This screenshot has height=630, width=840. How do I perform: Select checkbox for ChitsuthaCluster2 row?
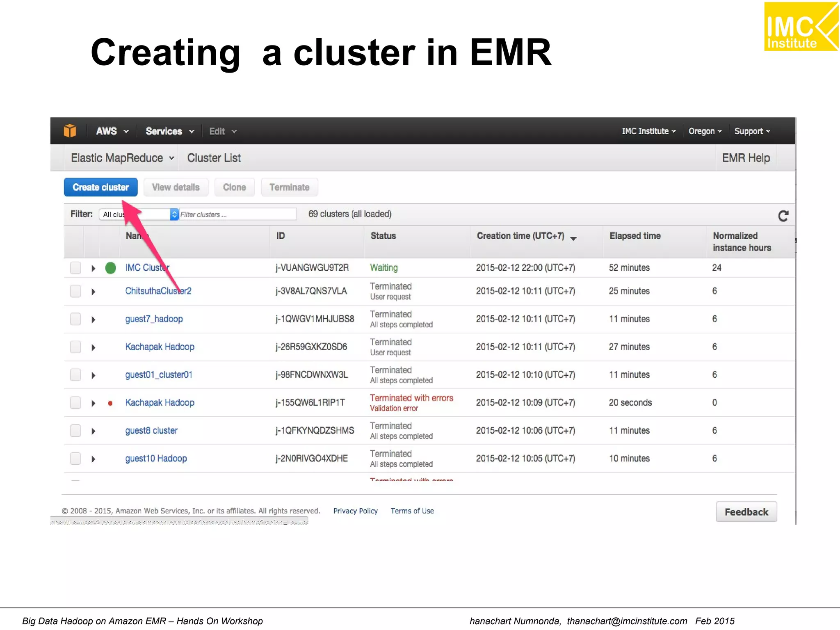pos(75,291)
